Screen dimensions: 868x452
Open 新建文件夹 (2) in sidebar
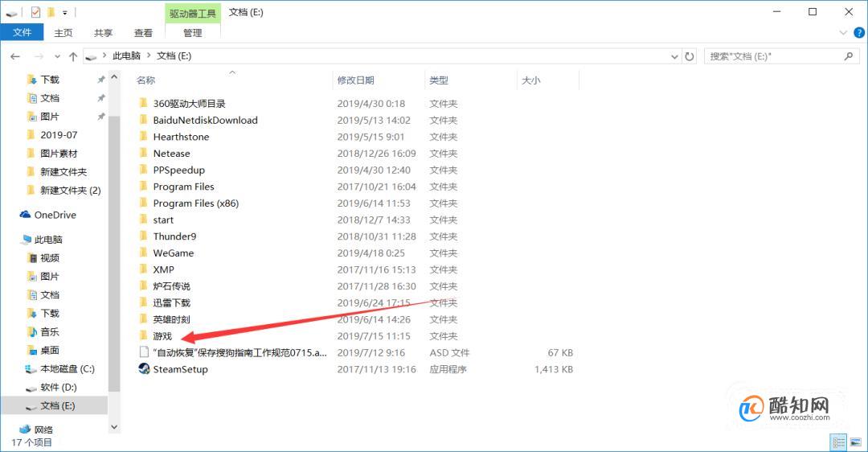(70, 190)
